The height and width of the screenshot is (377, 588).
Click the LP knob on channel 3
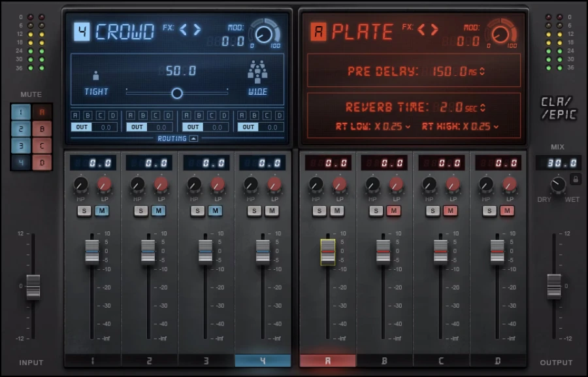pyautogui.click(x=218, y=184)
